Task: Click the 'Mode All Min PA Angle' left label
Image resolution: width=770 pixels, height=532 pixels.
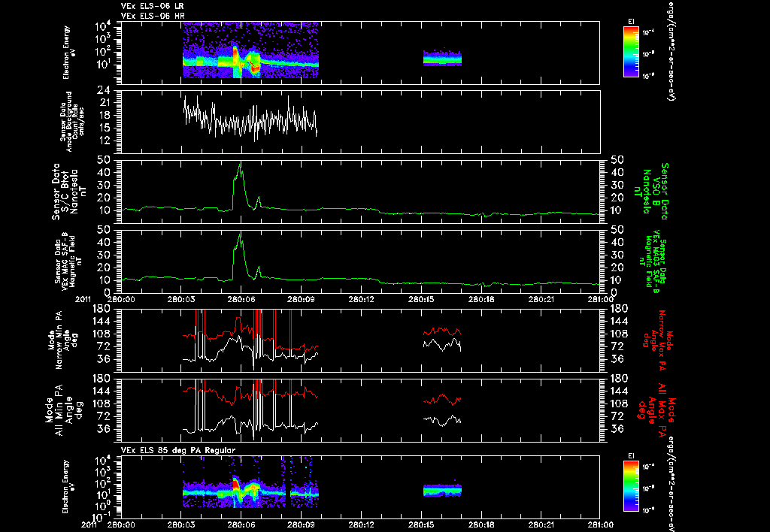Action: coord(64,410)
